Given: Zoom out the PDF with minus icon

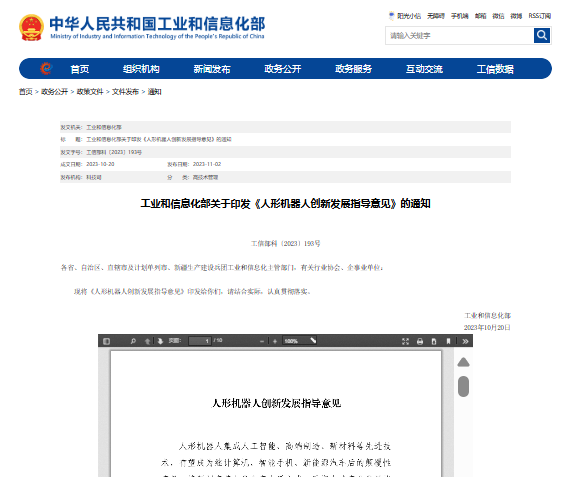Looking at the screenshot, I should [262, 341].
